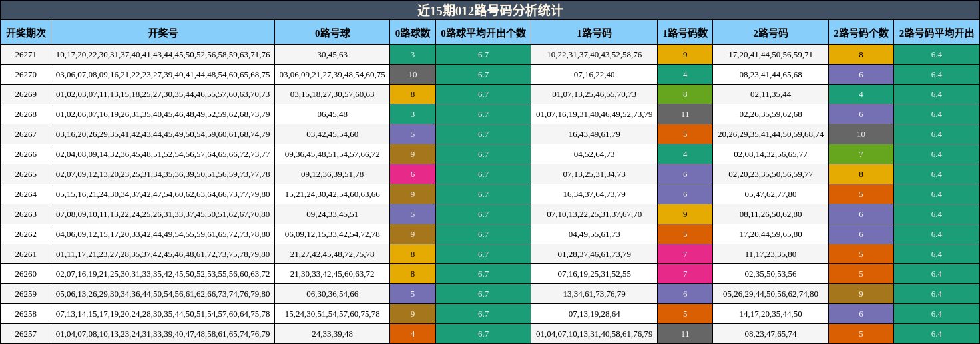The height and width of the screenshot is (344, 980).
Task: Click 0路号球 cell 06,30,36,54,66
Action: pyautogui.click(x=332, y=294)
